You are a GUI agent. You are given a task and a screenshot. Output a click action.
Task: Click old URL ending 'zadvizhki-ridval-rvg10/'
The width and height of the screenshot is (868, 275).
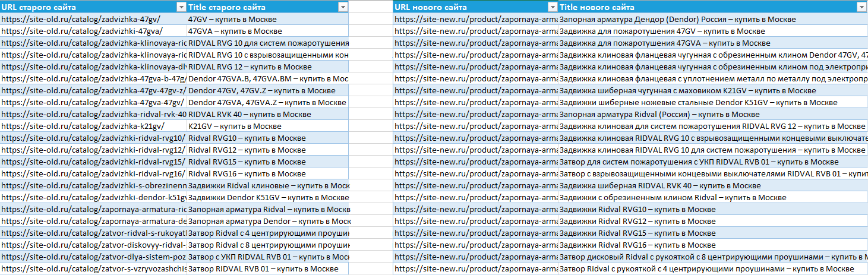click(x=93, y=138)
